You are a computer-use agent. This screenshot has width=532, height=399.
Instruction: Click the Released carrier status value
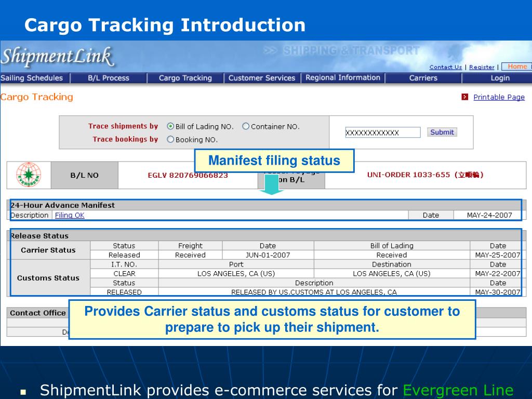(124, 255)
